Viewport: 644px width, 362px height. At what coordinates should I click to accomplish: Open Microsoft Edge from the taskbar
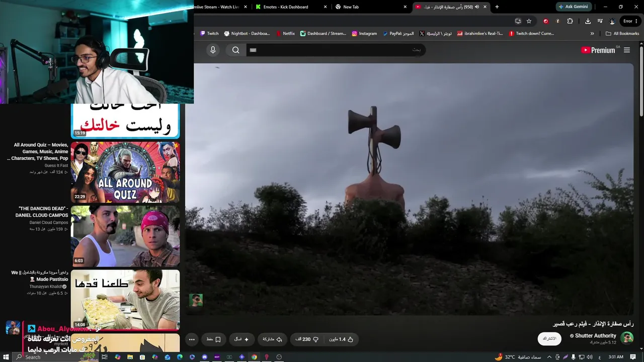[x=180, y=357]
